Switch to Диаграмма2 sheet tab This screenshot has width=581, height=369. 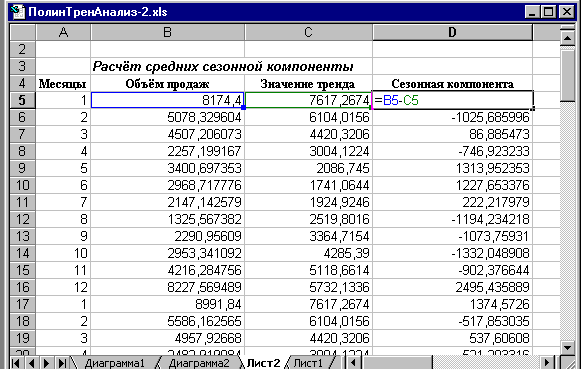[x=199, y=363]
